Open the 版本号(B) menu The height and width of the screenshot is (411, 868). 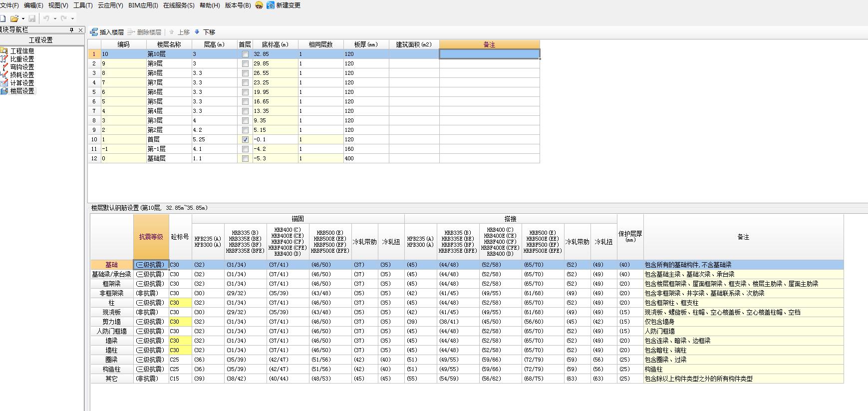click(x=238, y=5)
